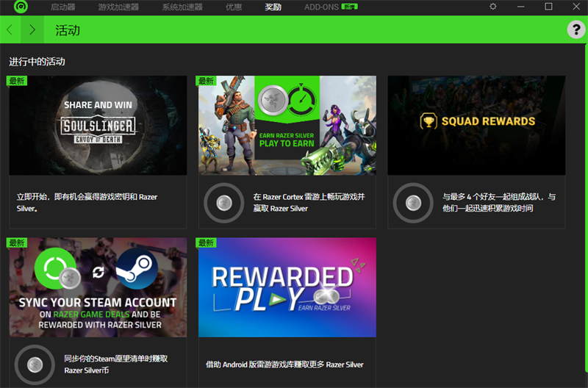Go forward with the right arrow
The width and height of the screenshot is (588, 388).
(x=32, y=29)
